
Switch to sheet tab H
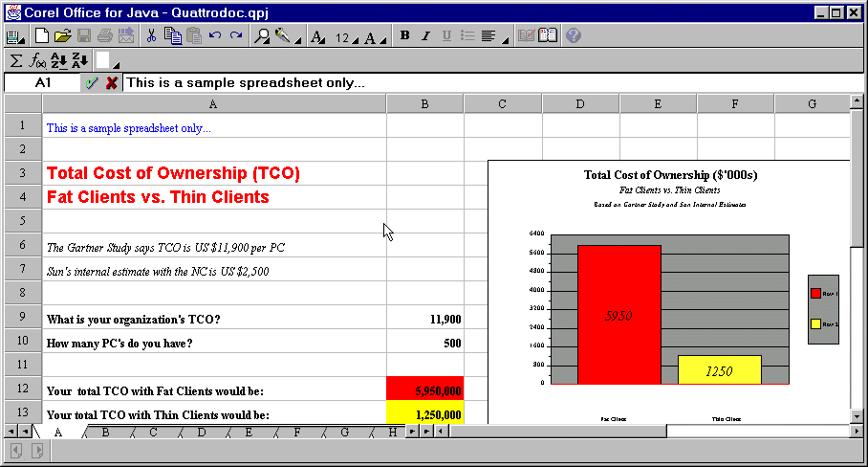click(393, 433)
